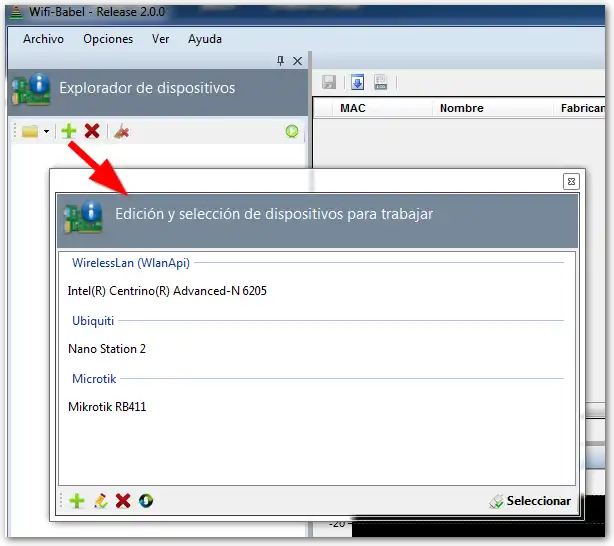Viewport: 614px width, 546px height.
Task: Close the Explorador de dispositivos panel
Action: pyautogui.click(x=298, y=61)
